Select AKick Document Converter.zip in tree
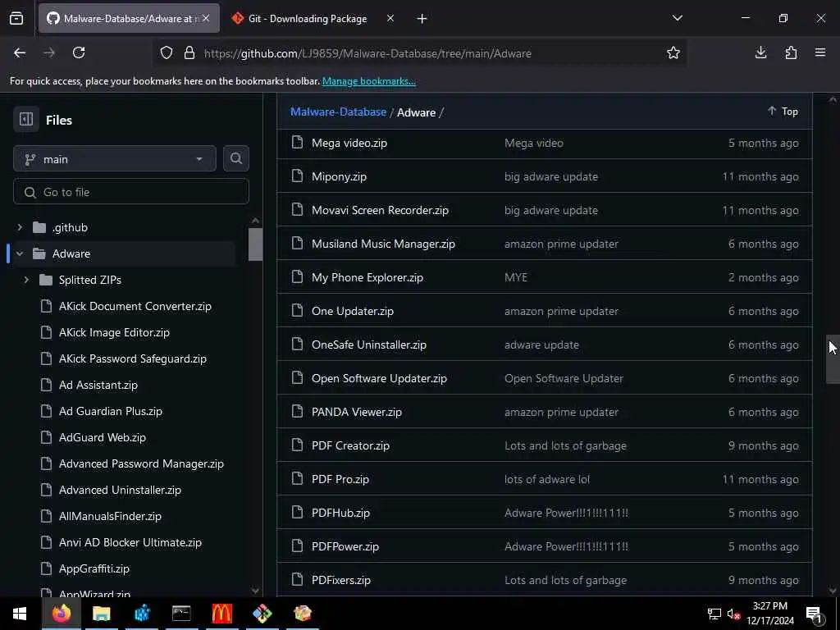Viewport: 840px width, 630px height. tap(135, 307)
